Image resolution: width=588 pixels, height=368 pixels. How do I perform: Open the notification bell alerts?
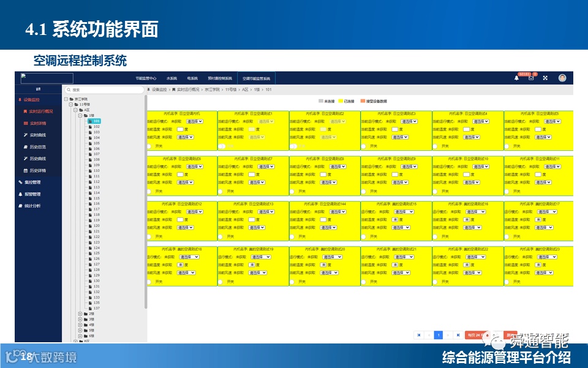click(x=516, y=78)
